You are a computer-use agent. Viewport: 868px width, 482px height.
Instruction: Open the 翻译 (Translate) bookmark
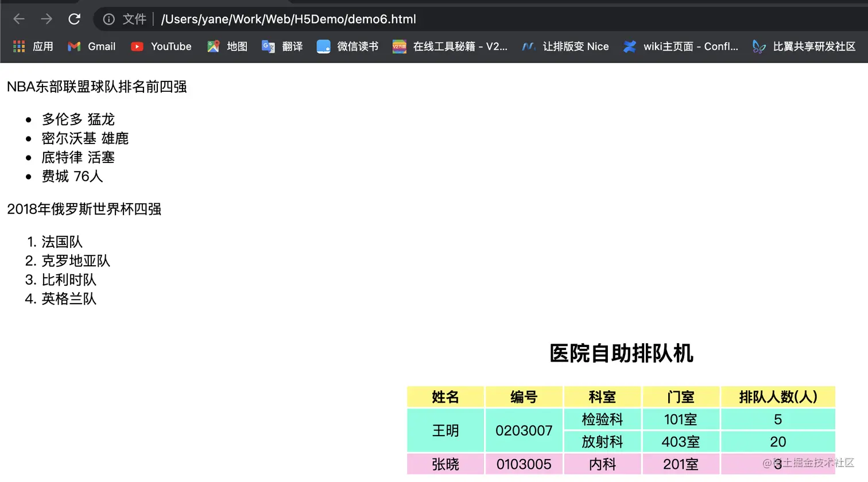coord(282,46)
